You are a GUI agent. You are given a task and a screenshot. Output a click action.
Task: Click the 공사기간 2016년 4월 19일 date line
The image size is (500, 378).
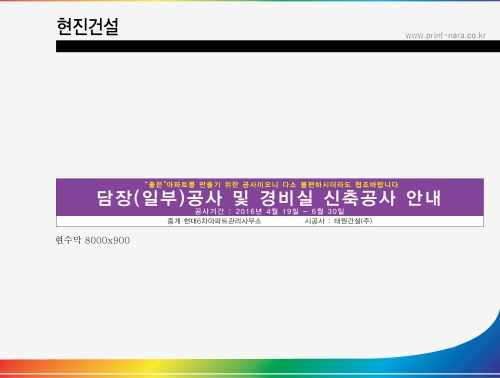coord(270,211)
